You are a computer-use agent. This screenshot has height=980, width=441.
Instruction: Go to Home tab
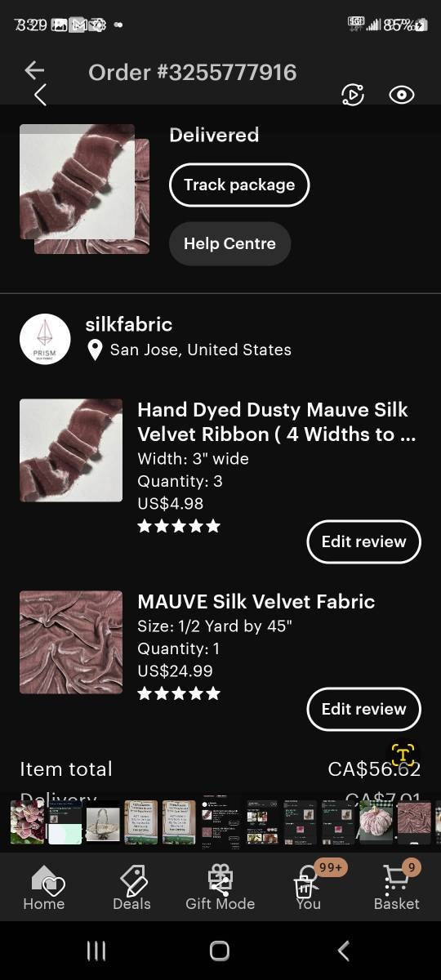pos(43,886)
